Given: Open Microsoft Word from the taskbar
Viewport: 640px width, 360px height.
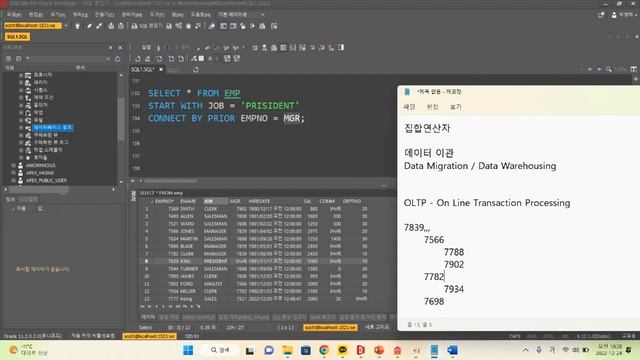Looking at the screenshot, I should click(452, 350).
